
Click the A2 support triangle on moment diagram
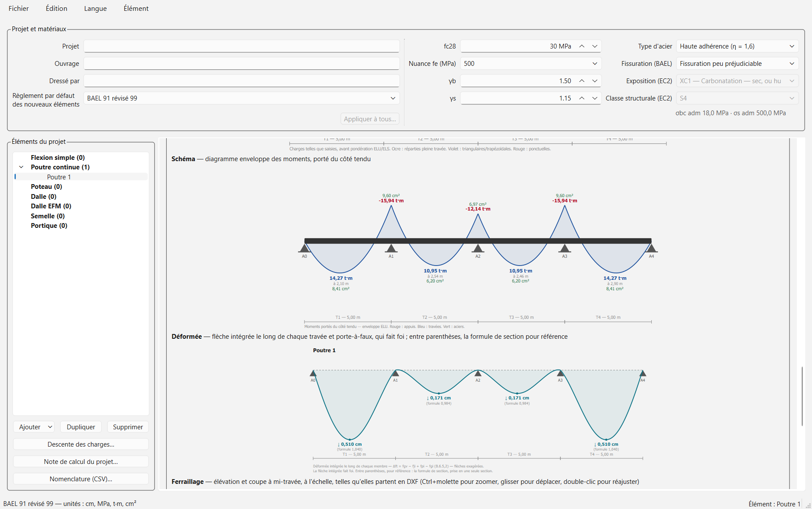[x=478, y=248]
